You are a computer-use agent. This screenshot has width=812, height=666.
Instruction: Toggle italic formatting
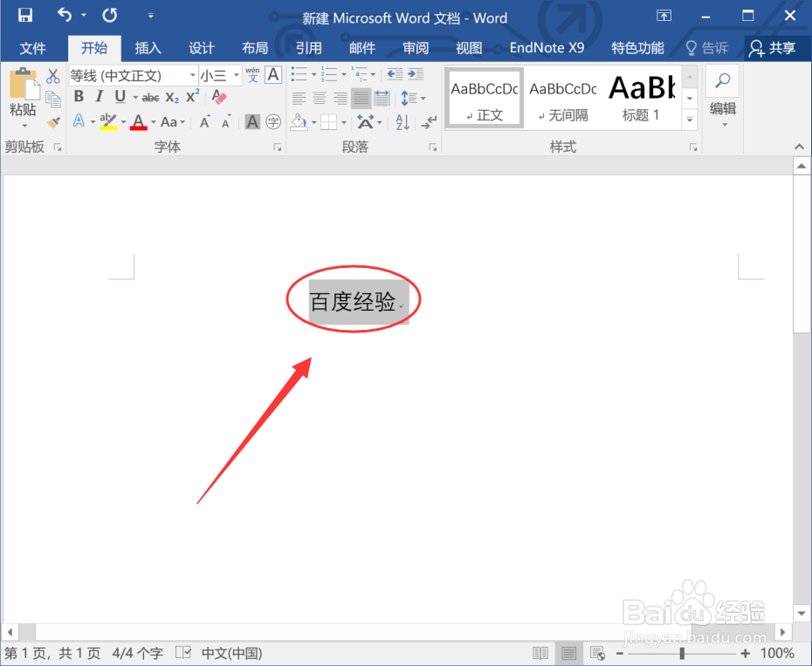[x=100, y=97]
